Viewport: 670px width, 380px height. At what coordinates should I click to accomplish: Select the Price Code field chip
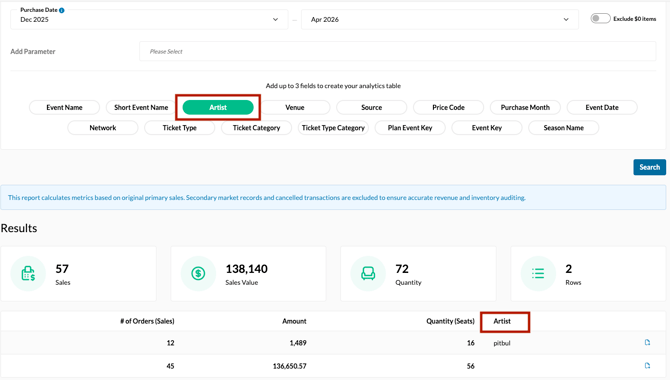click(448, 107)
